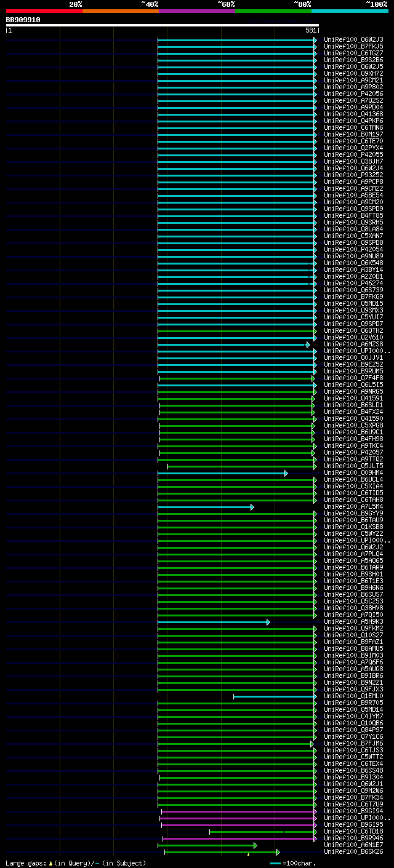Viewport: 394px width, 868px height.
Task: Click the purple ~60% legend segment
Action: [197, 11]
